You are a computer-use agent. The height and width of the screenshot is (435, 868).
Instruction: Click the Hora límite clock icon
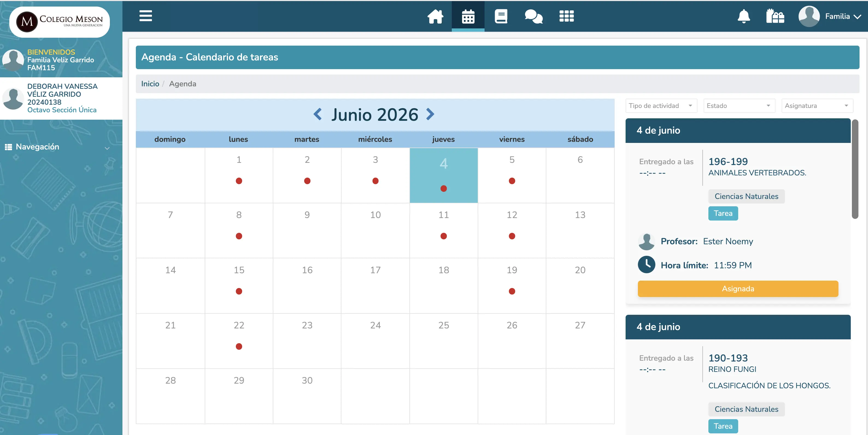click(646, 264)
